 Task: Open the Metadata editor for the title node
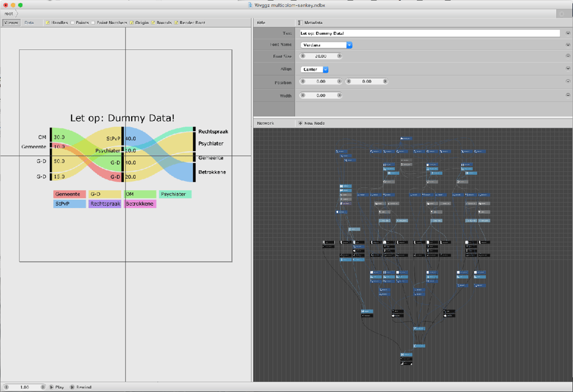(310, 23)
